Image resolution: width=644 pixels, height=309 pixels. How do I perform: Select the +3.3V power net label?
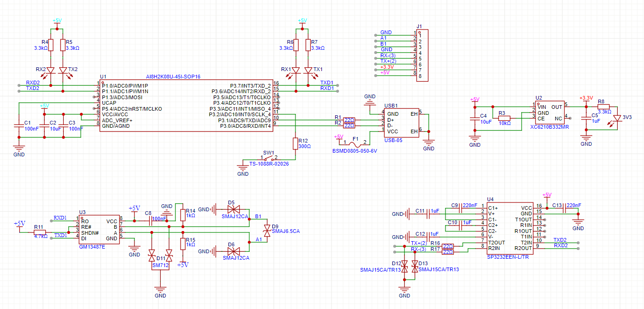tap(586, 98)
